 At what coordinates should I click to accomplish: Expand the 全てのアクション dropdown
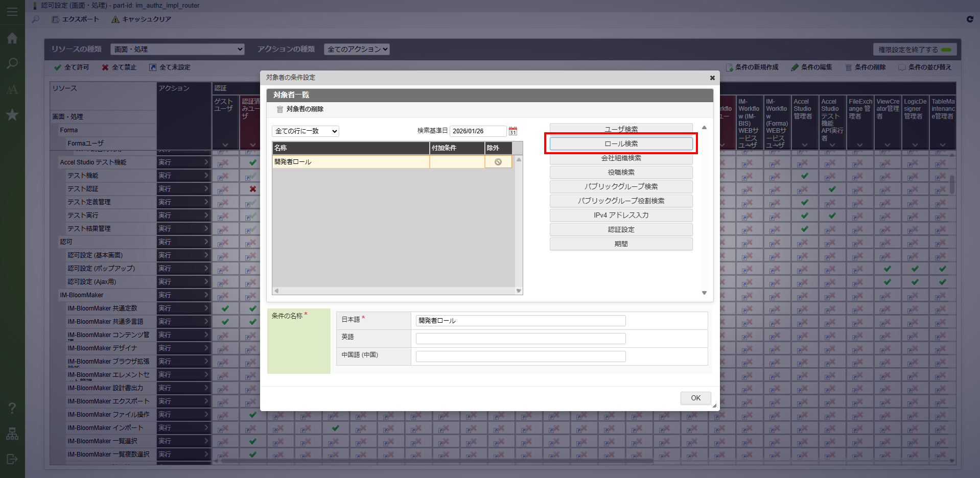coord(358,50)
